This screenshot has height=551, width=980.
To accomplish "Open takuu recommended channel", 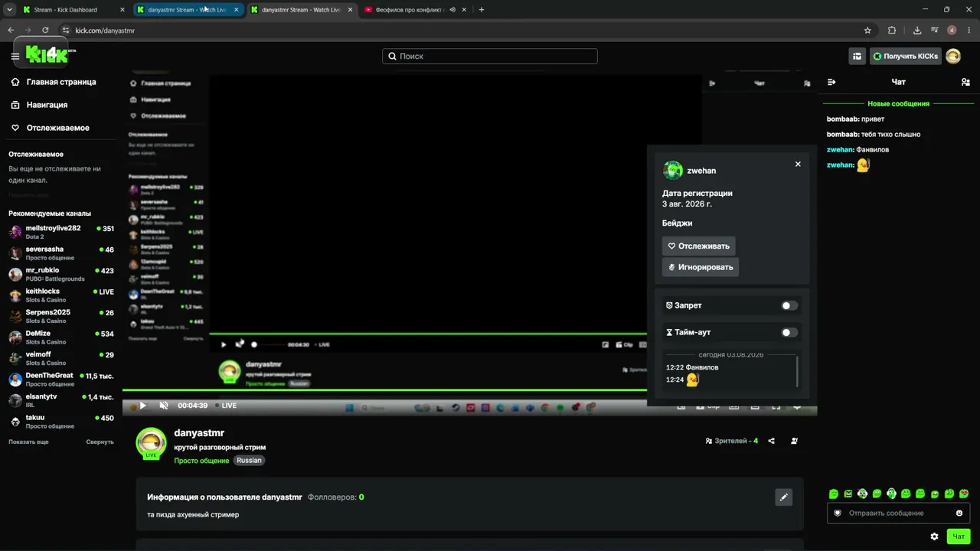I will tap(61, 422).
